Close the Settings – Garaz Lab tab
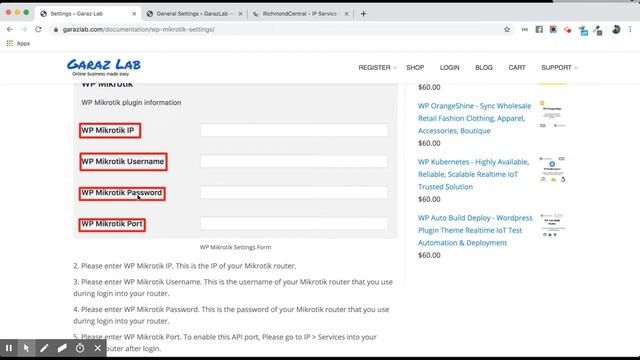 (x=134, y=13)
